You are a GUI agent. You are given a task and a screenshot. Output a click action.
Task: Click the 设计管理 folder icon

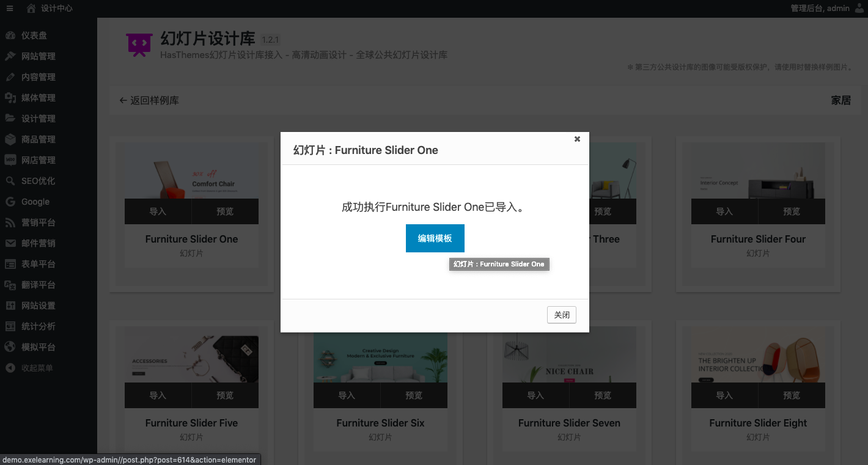pos(10,119)
